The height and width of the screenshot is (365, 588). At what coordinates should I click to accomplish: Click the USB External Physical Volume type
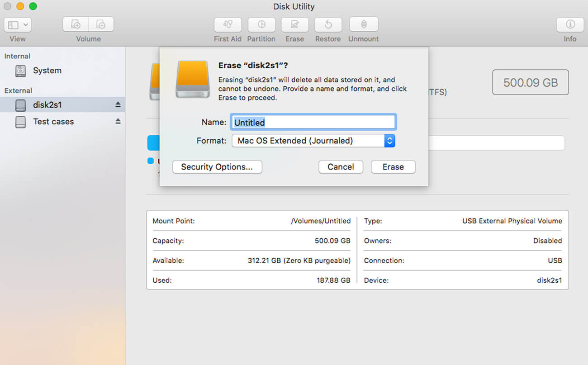coord(512,221)
